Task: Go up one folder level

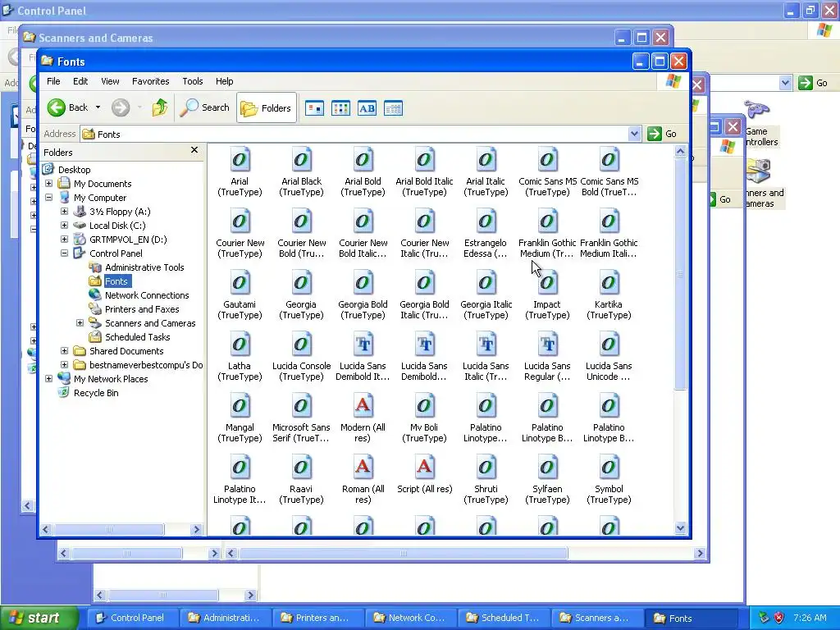Action: click(160, 107)
